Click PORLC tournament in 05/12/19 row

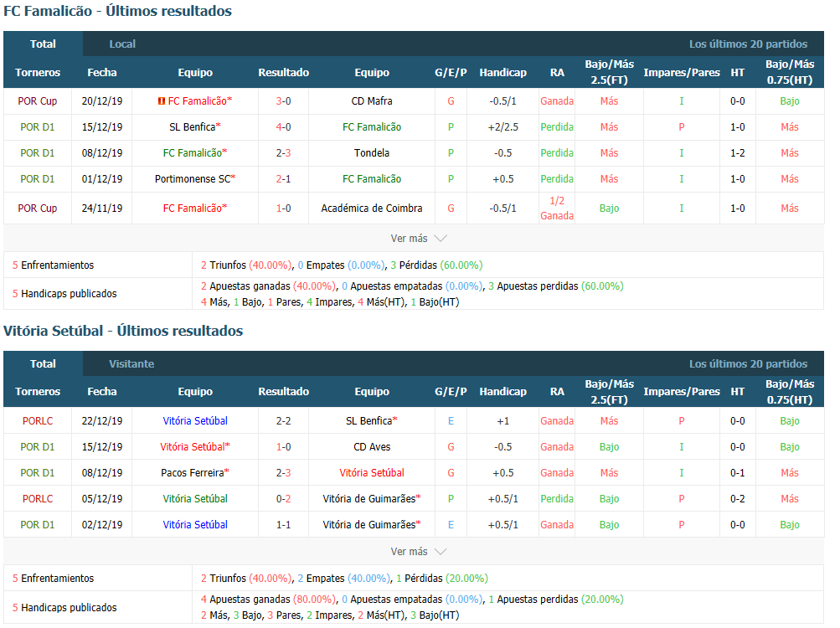tap(38, 499)
